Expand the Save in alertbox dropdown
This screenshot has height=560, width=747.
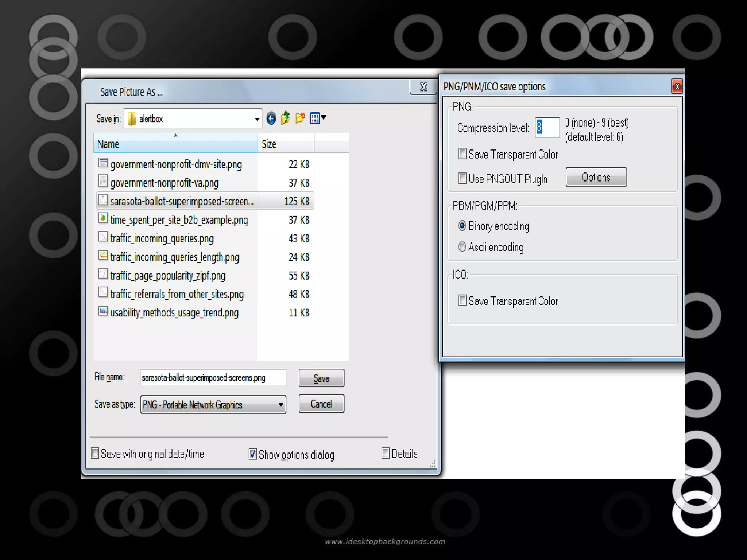(257, 119)
